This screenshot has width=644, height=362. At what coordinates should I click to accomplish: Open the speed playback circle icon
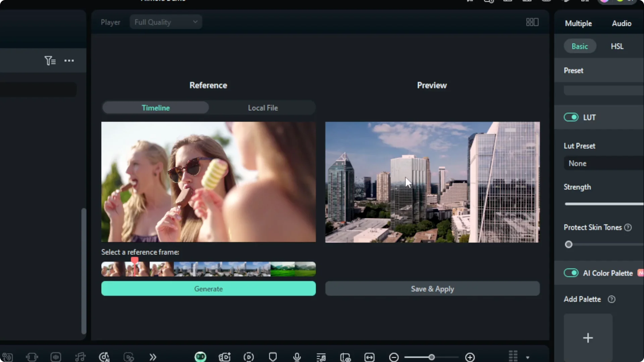pyautogui.click(x=249, y=357)
